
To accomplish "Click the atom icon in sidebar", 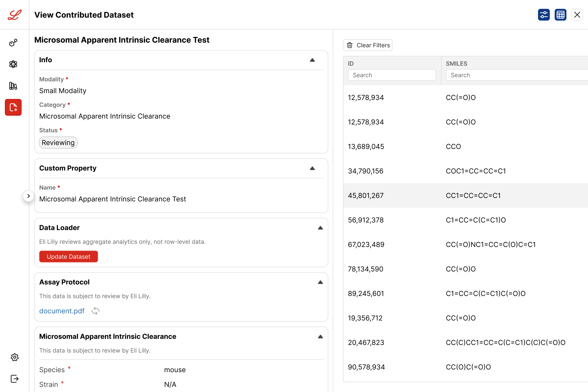I will (x=13, y=64).
